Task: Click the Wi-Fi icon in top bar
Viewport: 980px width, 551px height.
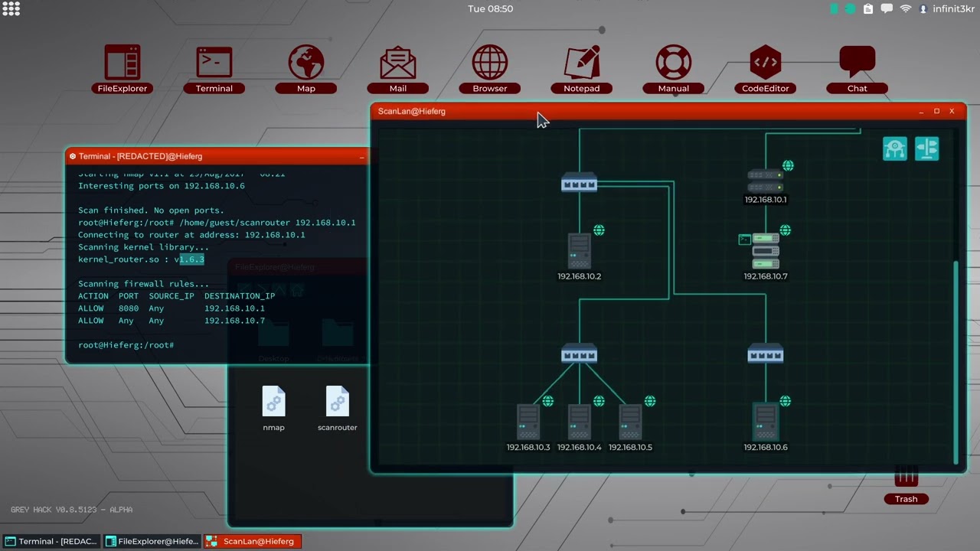Action: pyautogui.click(x=906, y=9)
